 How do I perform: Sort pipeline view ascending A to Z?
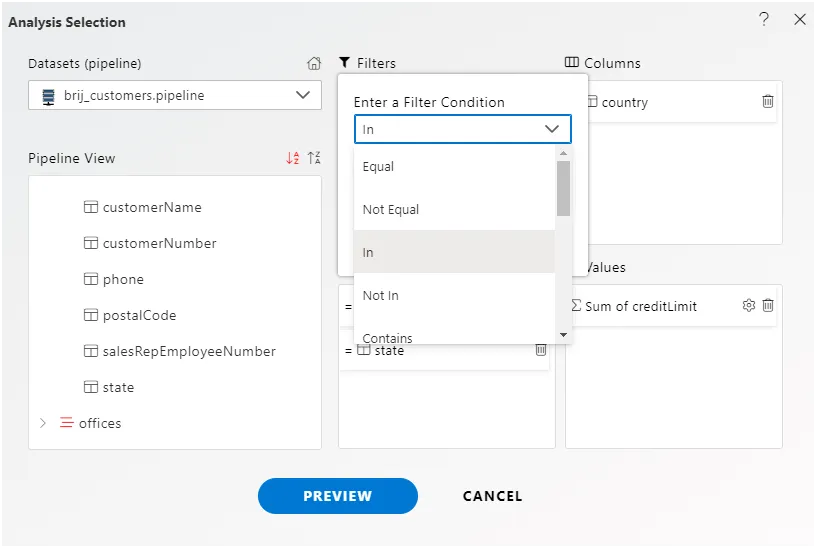coord(292,158)
